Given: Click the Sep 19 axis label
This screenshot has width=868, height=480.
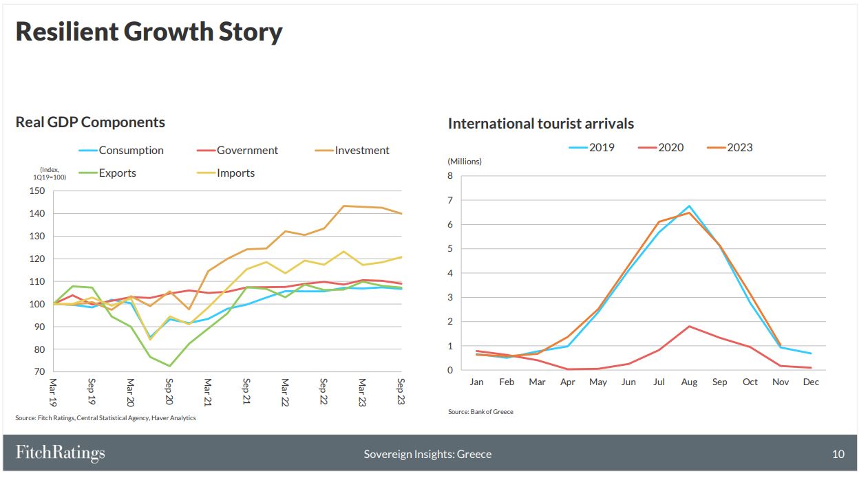Looking at the screenshot, I should [x=92, y=391].
